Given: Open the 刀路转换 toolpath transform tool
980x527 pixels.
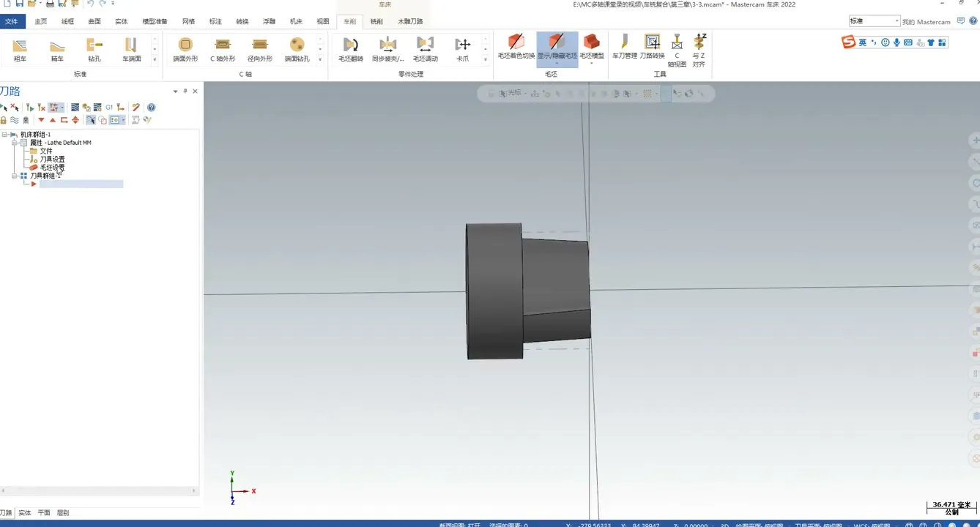Looking at the screenshot, I should (x=652, y=45).
